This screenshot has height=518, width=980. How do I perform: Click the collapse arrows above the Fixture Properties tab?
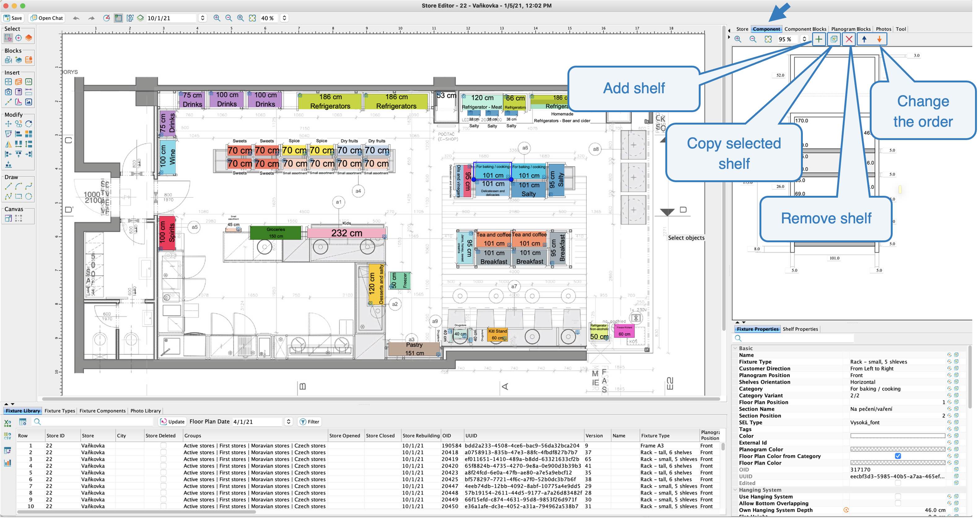(x=740, y=323)
